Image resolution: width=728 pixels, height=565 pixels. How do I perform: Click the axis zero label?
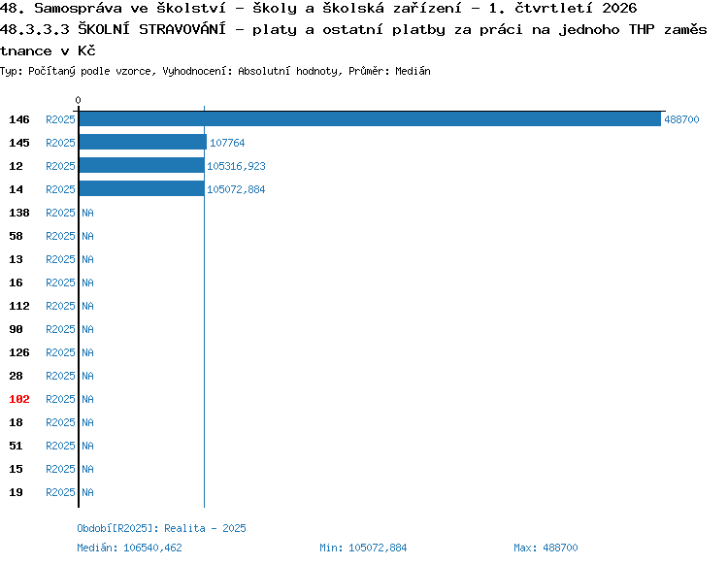[x=78, y=100]
